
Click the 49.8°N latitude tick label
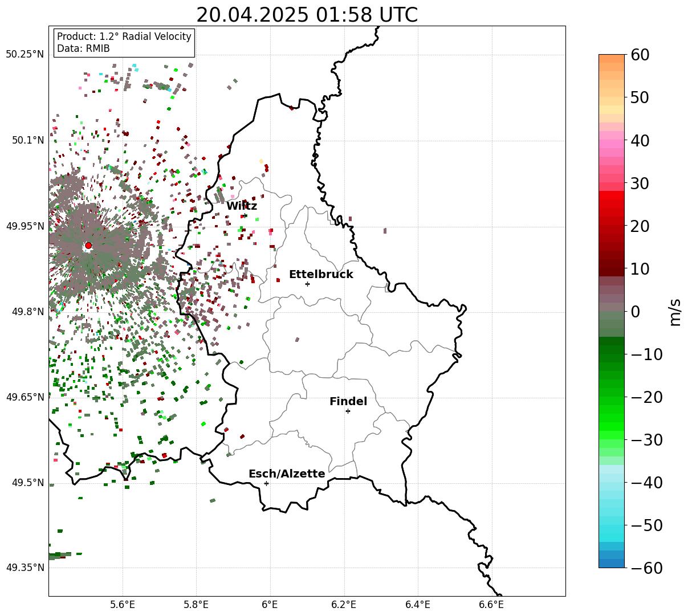27,312
